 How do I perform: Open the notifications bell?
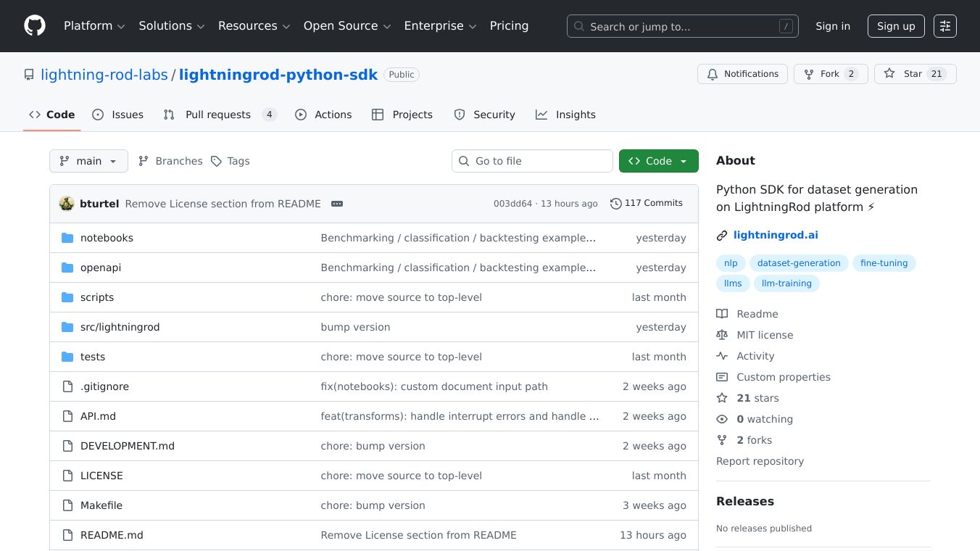[713, 73]
